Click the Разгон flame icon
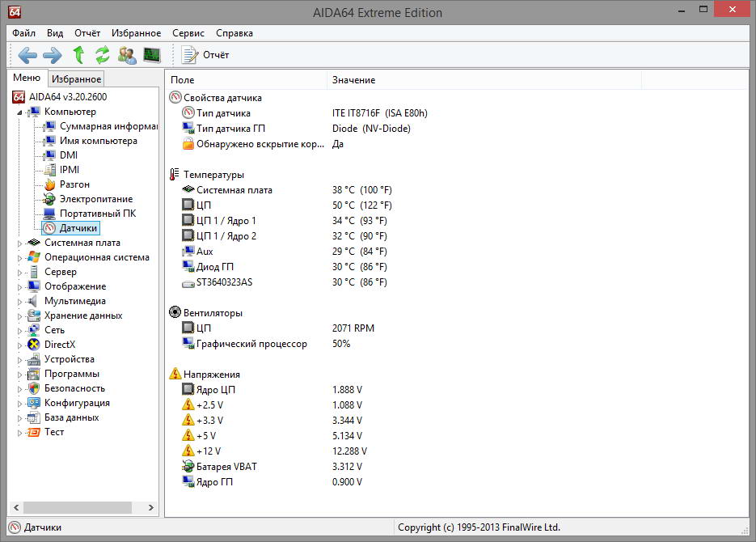This screenshot has width=756, height=542. coord(49,184)
